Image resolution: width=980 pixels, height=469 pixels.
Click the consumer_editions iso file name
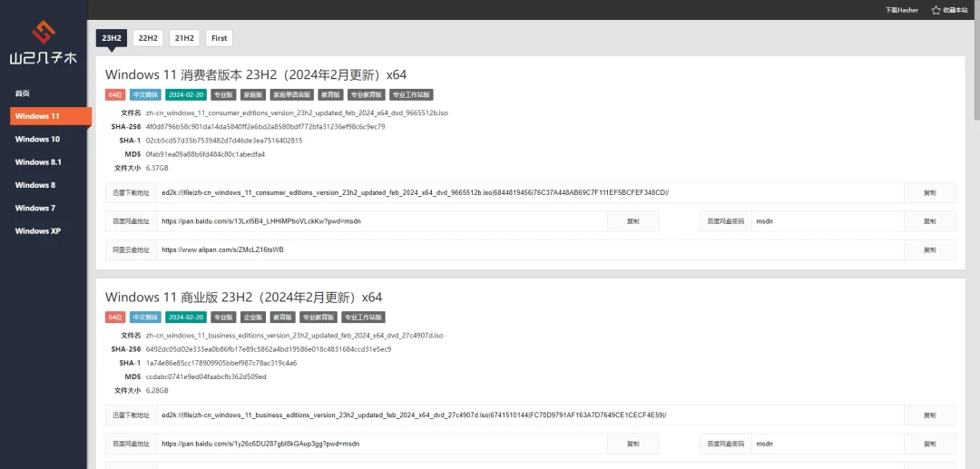[x=297, y=113]
